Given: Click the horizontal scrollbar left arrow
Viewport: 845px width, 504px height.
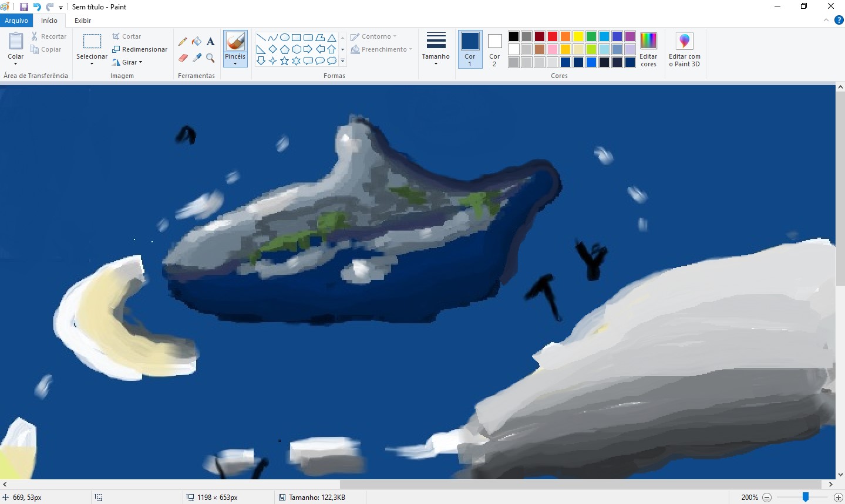Looking at the screenshot, I should 5,484.
